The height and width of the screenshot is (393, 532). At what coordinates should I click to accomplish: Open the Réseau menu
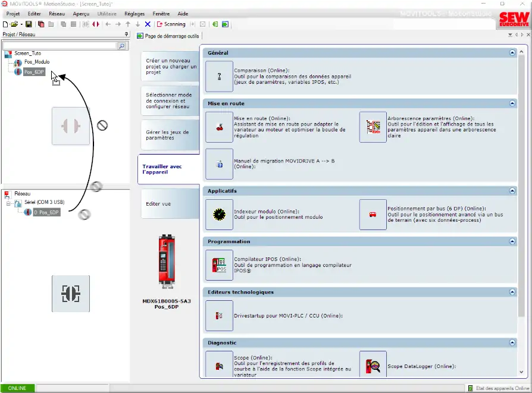point(57,14)
